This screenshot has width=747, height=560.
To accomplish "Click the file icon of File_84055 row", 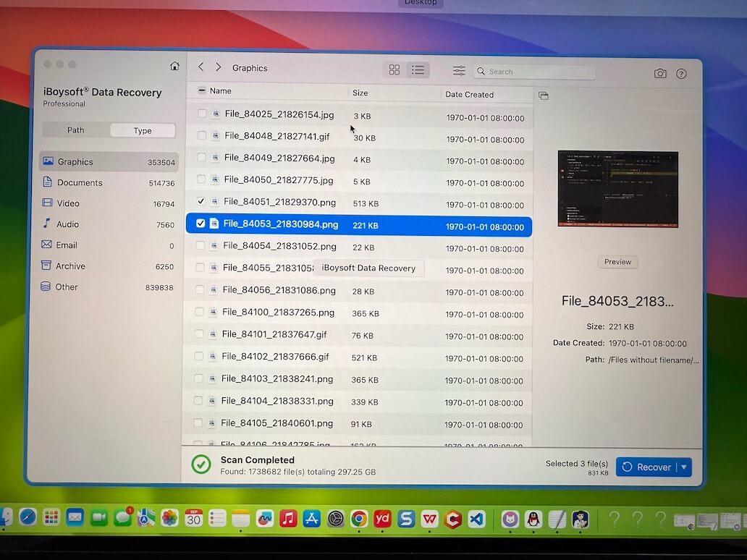I will coord(214,268).
